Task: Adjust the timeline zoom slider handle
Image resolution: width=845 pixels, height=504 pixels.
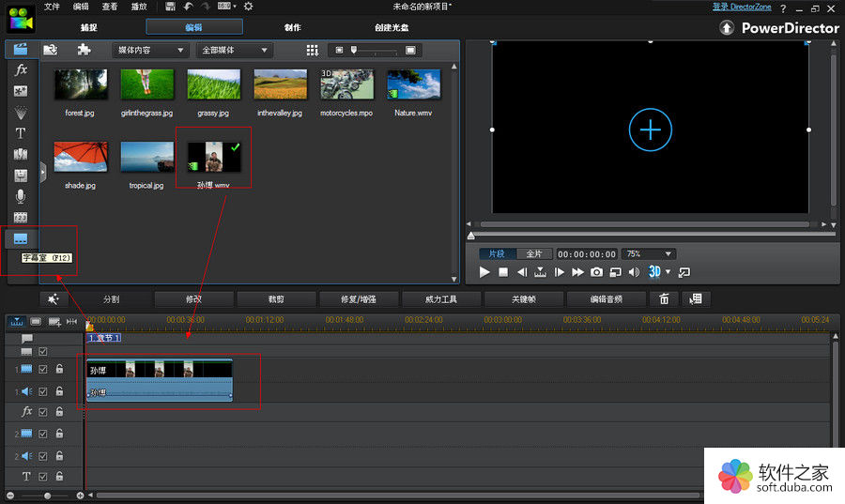Action: 48,496
